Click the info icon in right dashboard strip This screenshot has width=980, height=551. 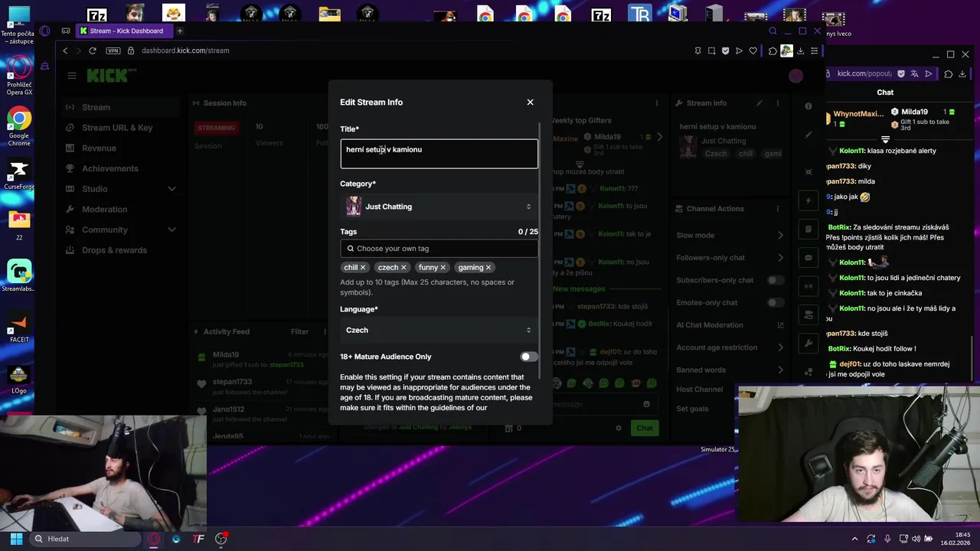808,106
